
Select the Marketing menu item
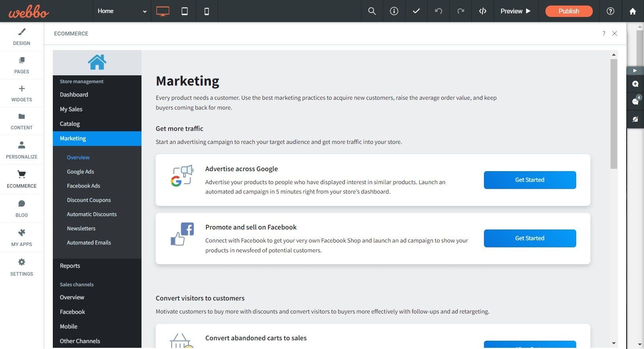(97, 138)
